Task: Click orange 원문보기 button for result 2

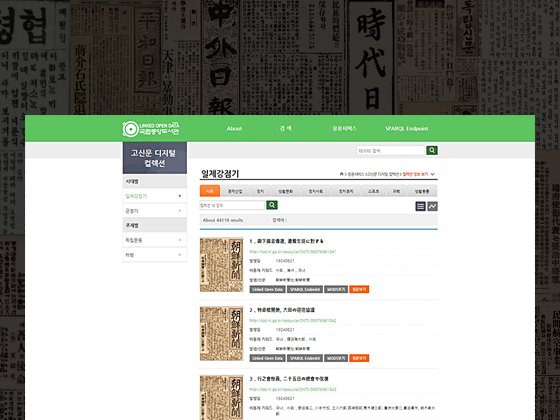Action: click(x=359, y=358)
